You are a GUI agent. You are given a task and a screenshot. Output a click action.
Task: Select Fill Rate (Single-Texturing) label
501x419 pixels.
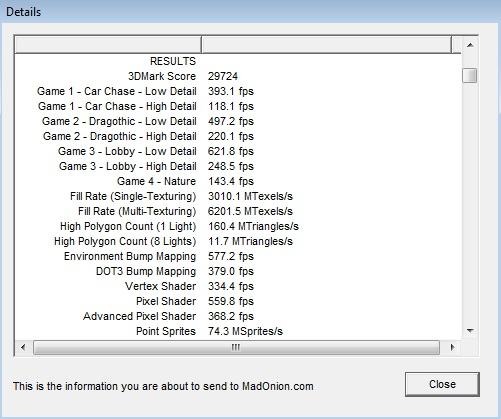pos(133,196)
